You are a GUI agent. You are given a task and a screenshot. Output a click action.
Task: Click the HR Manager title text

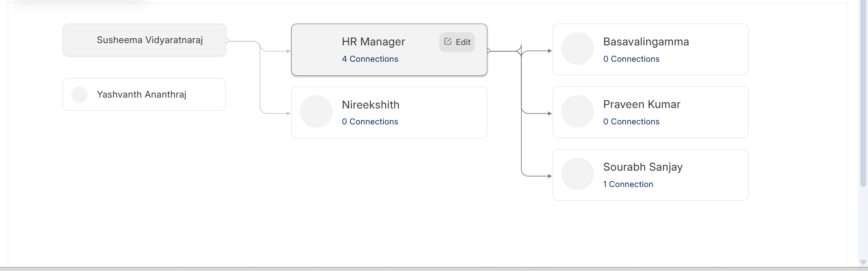pyautogui.click(x=373, y=42)
